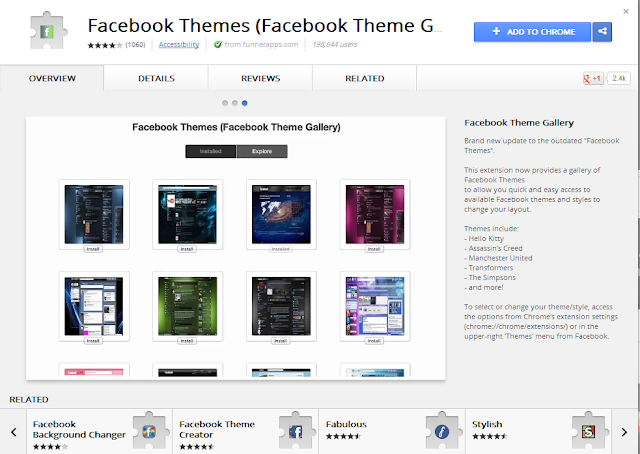The height and width of the screenshot is (454, 640).
Task: Click the 'Manchester United' list entry
Action: coord(498,258)
